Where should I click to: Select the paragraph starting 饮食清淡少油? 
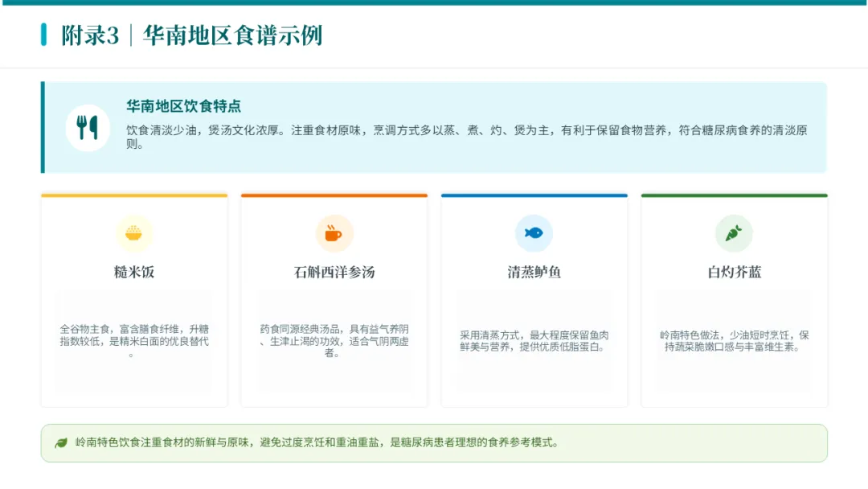[x=467, y=137]
